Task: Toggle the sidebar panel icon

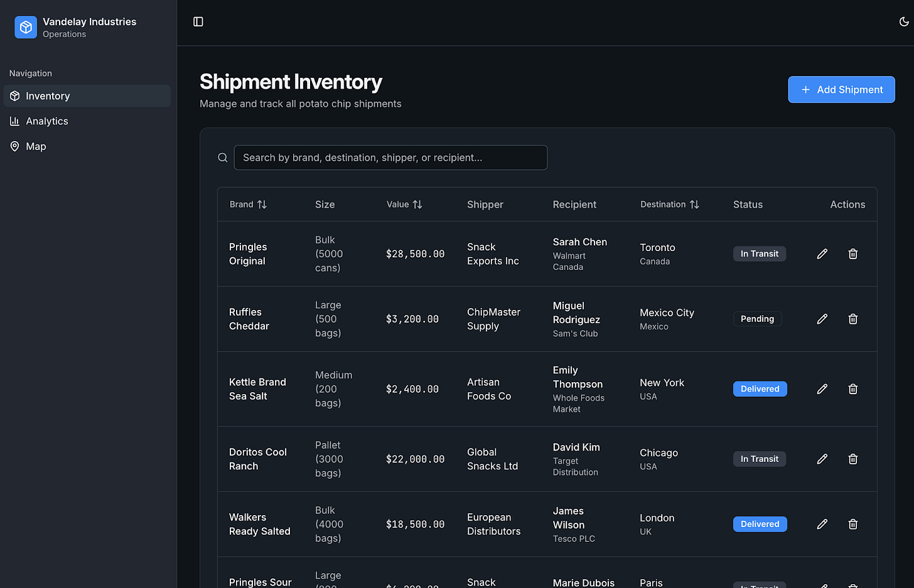Action: tap(198, 22)
